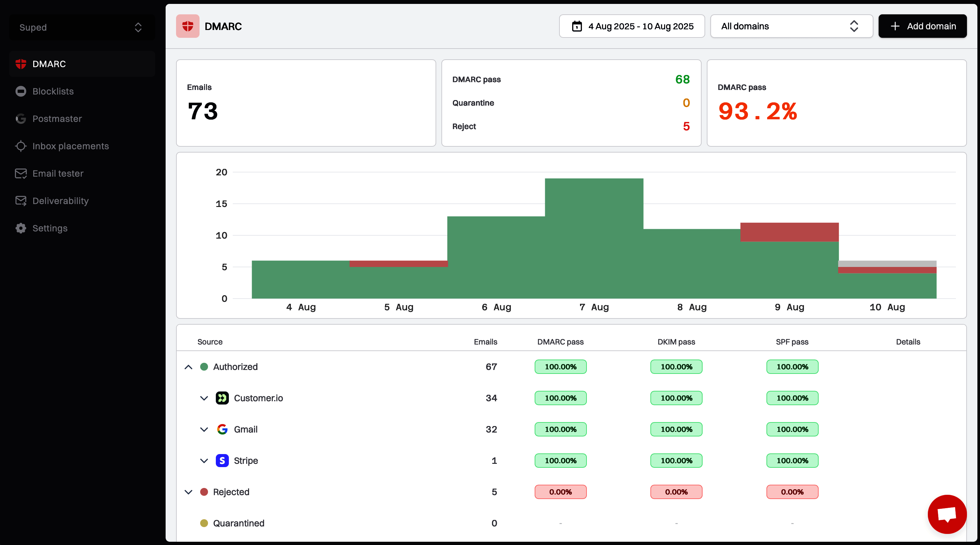Open the Deliverability section
This screenshot has height=545, width=980.
pyautogui.click(x=60, y=201)
